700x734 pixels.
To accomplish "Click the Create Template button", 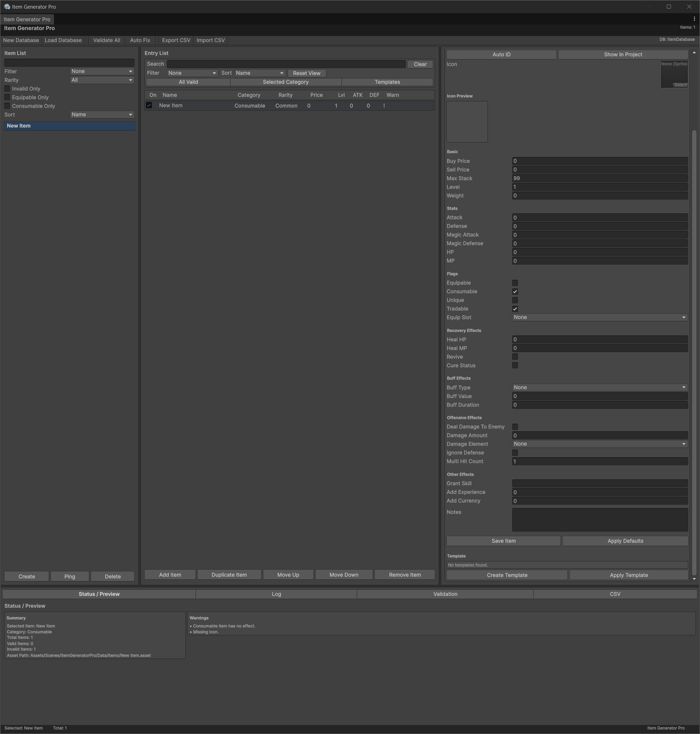I will [x=507, y=575].
